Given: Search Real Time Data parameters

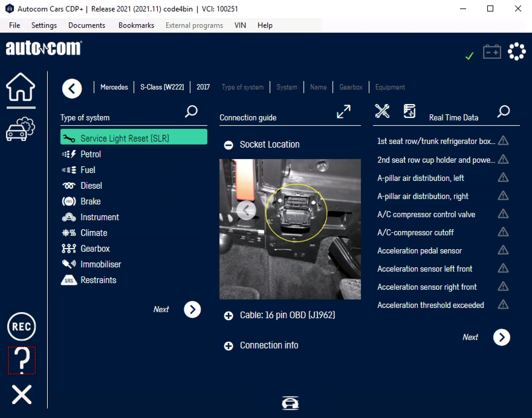Looking at the screenshot, I should click(504, 111).
